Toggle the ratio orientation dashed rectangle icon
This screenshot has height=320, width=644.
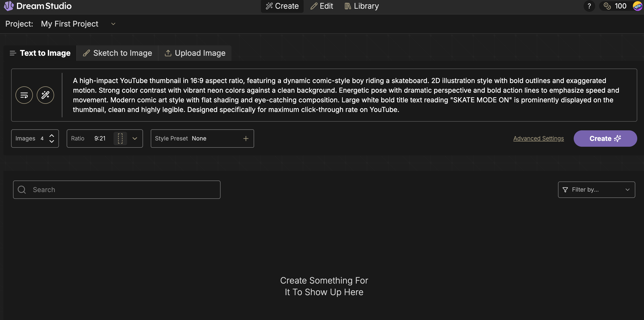[120, 138]
